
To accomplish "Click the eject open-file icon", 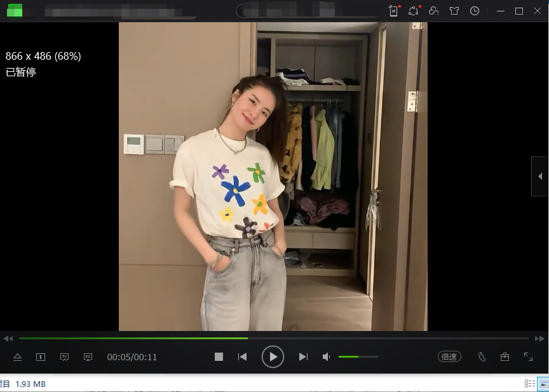I will click(x=18, y=357).
